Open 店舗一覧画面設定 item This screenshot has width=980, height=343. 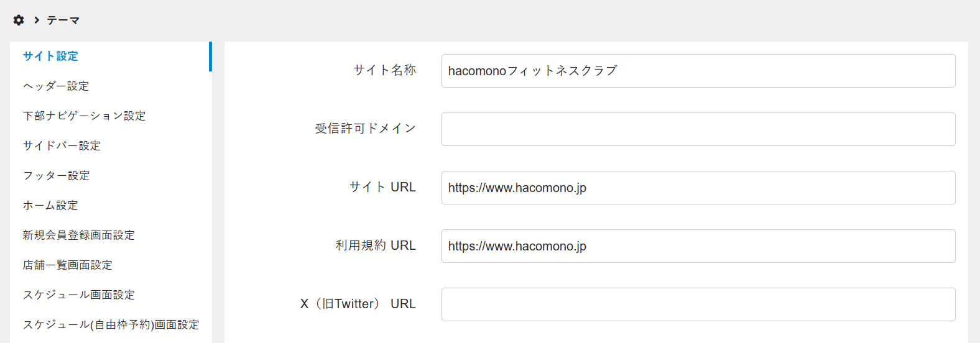68,265
